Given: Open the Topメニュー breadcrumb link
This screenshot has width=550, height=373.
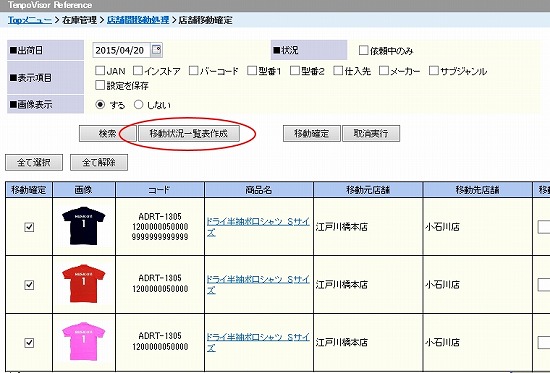Looking at the screenshot, I should (30, 20).
